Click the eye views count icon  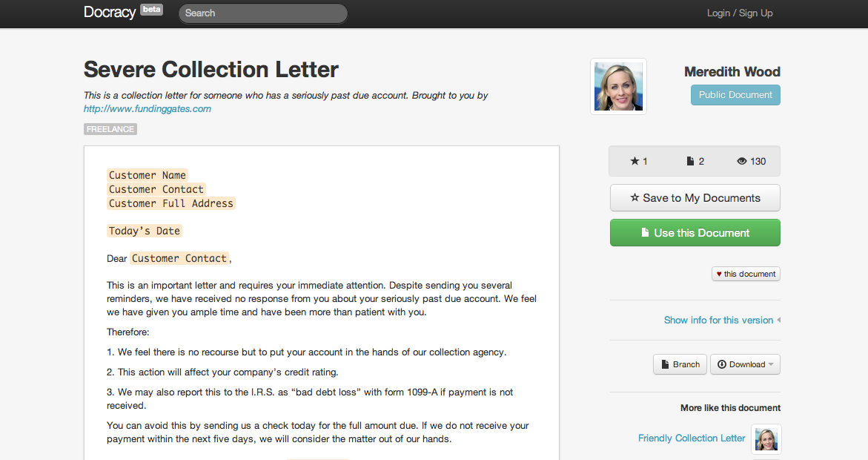742,161
